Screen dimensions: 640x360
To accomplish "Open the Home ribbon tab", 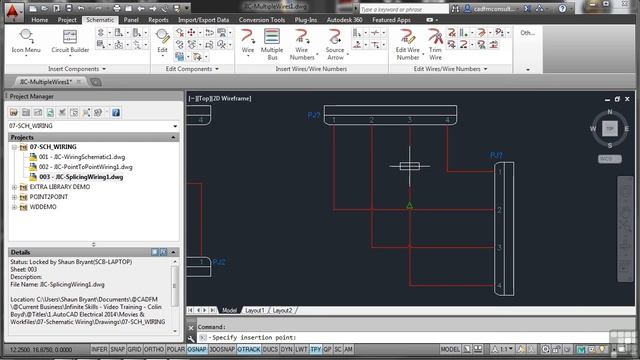I will point(40,20).
